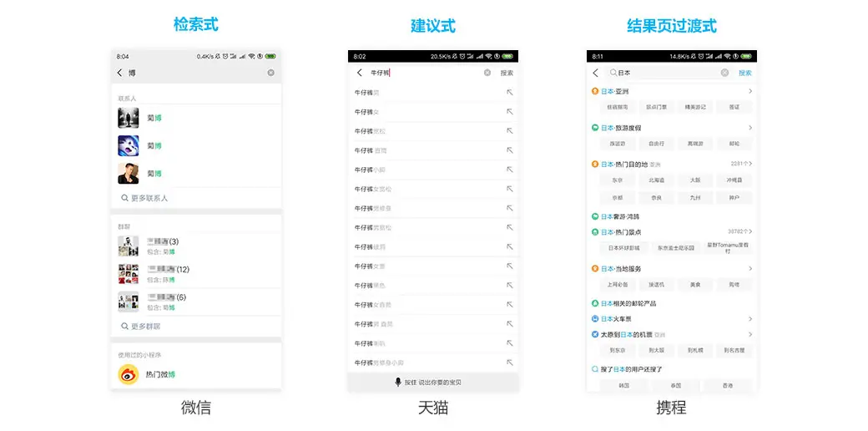Screen dimensions: 868x431
Task: Expand the 日本火车票 row chevron
Action: 750,319
